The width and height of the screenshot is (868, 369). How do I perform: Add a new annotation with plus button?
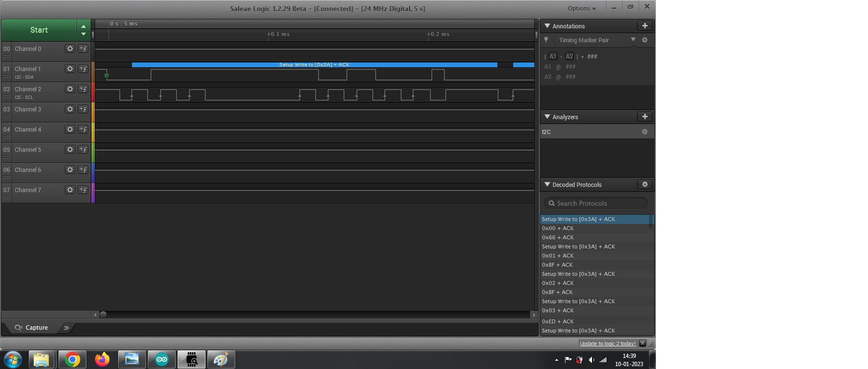coord(645,26)
